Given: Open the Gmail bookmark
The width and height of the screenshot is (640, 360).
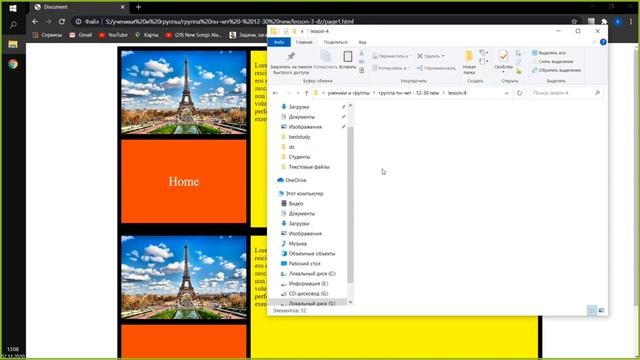Looking at the screenshot, I should pyautogui.click(x=80, y=35).
